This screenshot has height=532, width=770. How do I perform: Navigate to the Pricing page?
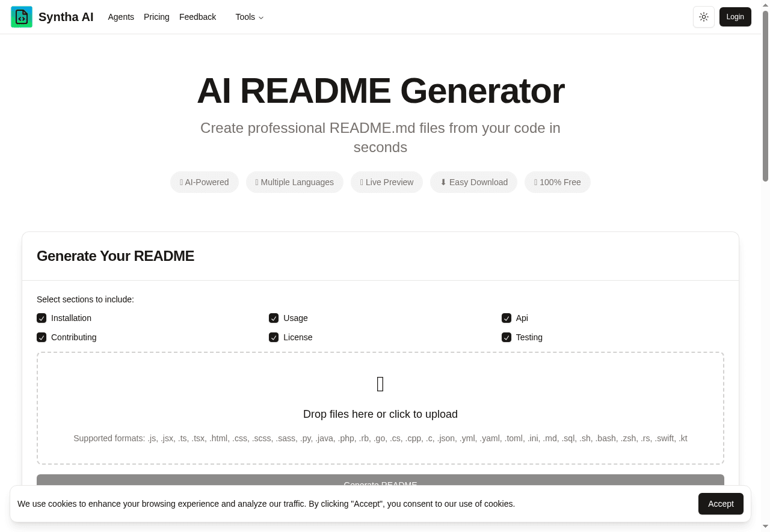point(156,17)
